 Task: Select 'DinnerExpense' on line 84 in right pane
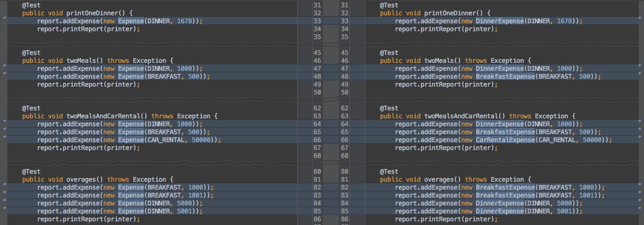coord(500,203)
